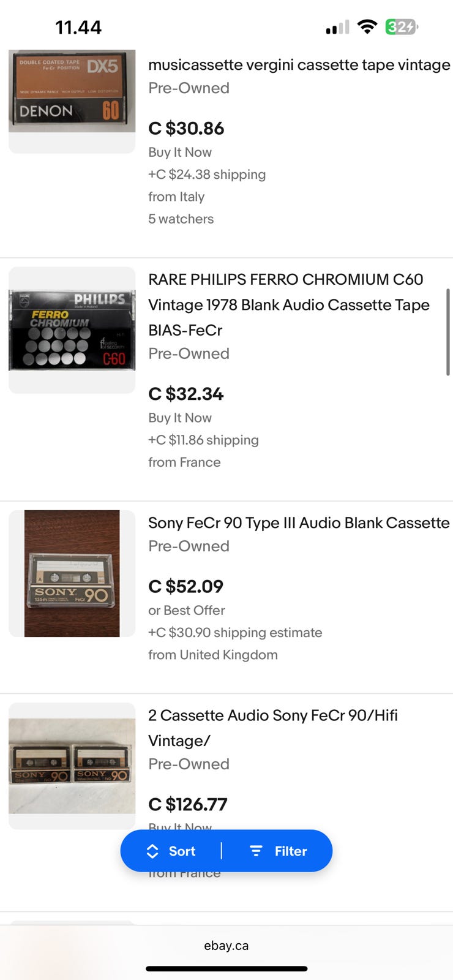This screenshot has width=453, height=980.
Task: Tap the page scrollbar on right edge
Action: click(x=449, y=332)
